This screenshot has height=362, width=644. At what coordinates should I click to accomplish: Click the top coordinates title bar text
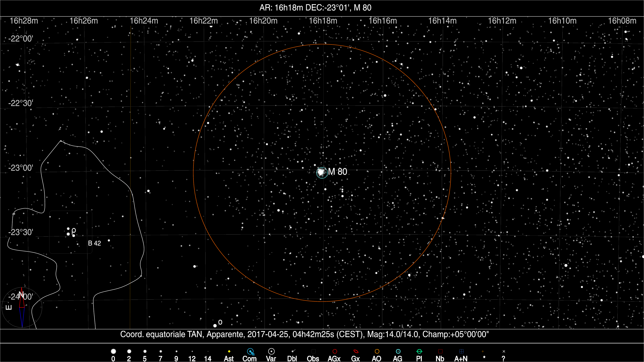315,8
